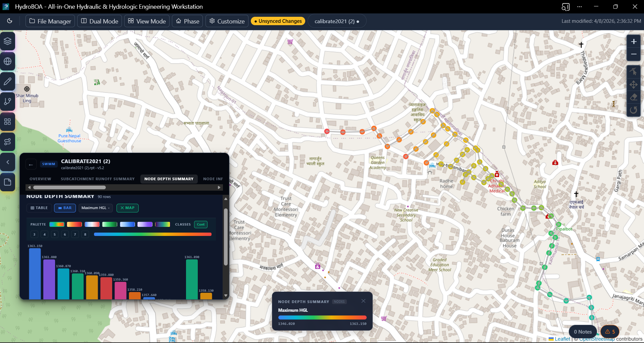644x343 pixels.
Task: Toggle dark mode with the moon icon
Action: [10, 21]
